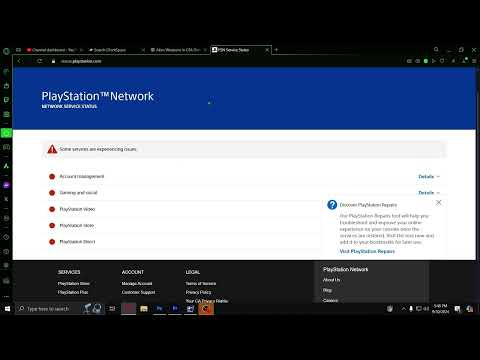The height and width of the screenshot is (360, 480).
Task: Click the address bar URL field
Action: pyautogui.click(x=230, y=61)
